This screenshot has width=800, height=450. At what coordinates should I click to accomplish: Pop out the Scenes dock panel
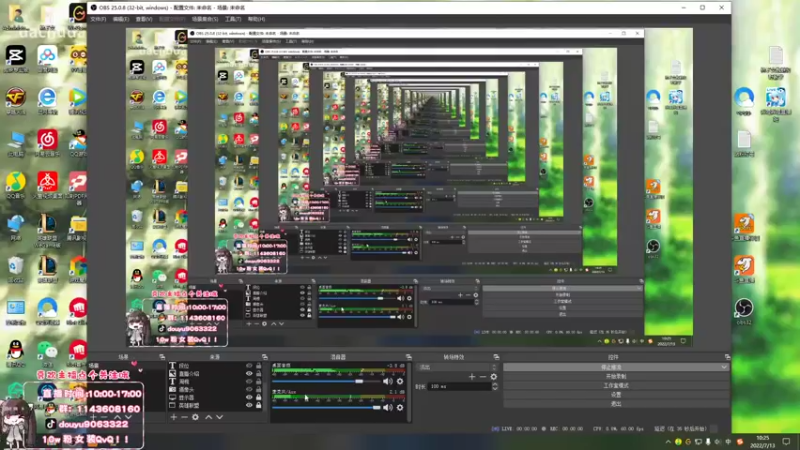click(x=162, y=357)
